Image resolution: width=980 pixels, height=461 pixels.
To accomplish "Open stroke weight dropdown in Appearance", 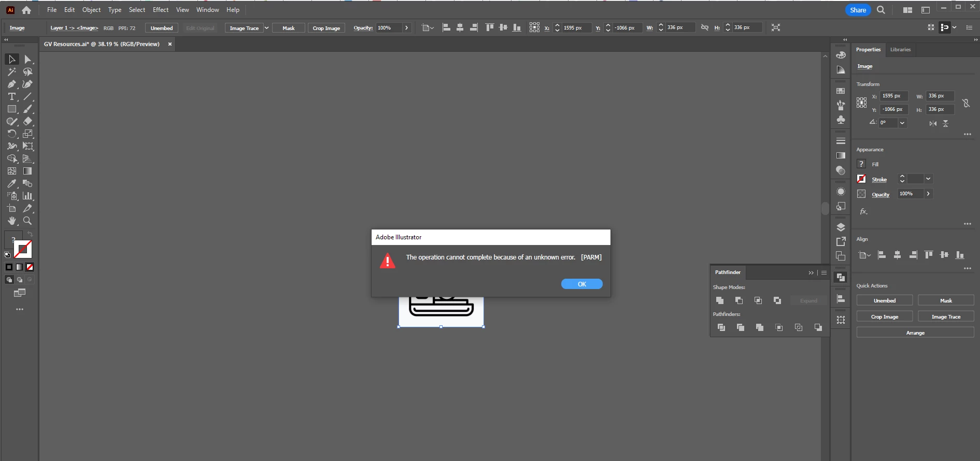I will (928, 179).
